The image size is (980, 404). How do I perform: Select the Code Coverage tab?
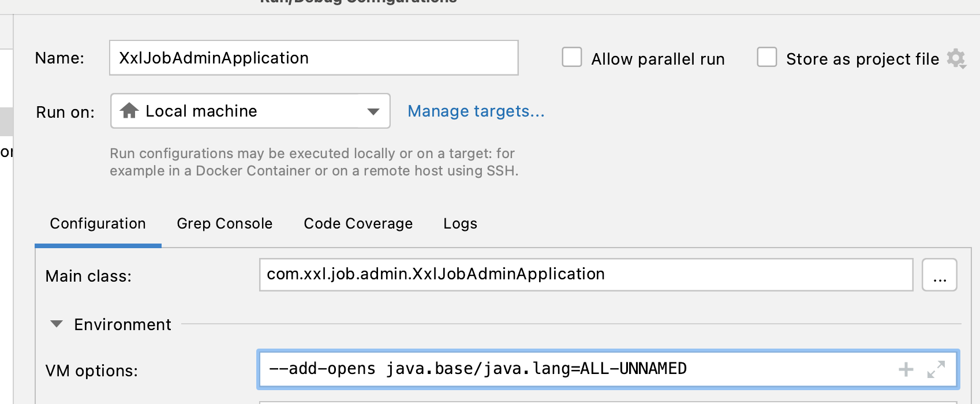[358, 224]
